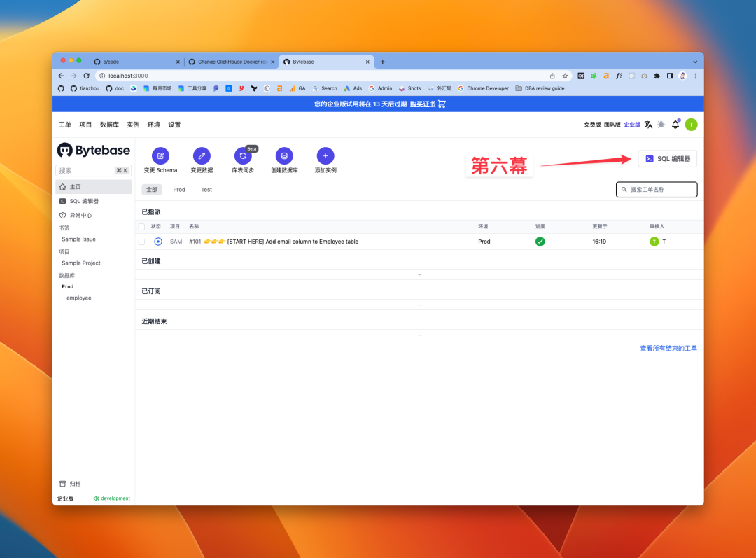Click the issue status circle icon for #101
The height and width of the screenshot is (558, 756).
(158, 242)
